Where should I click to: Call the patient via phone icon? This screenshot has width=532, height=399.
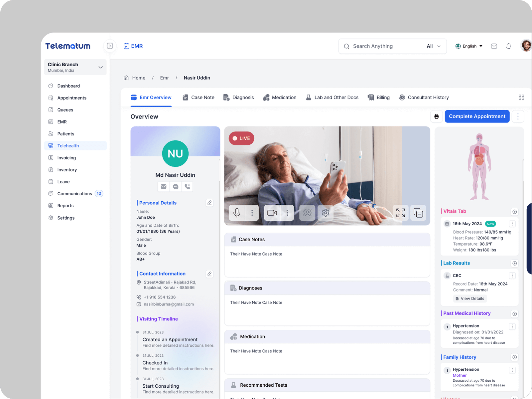pyautogui.click(x=188, y=186)
